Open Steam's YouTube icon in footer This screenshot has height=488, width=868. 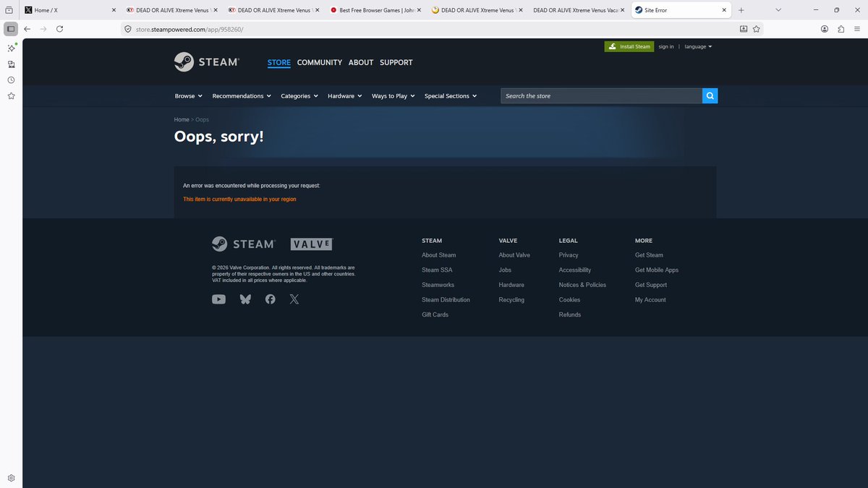218,299
